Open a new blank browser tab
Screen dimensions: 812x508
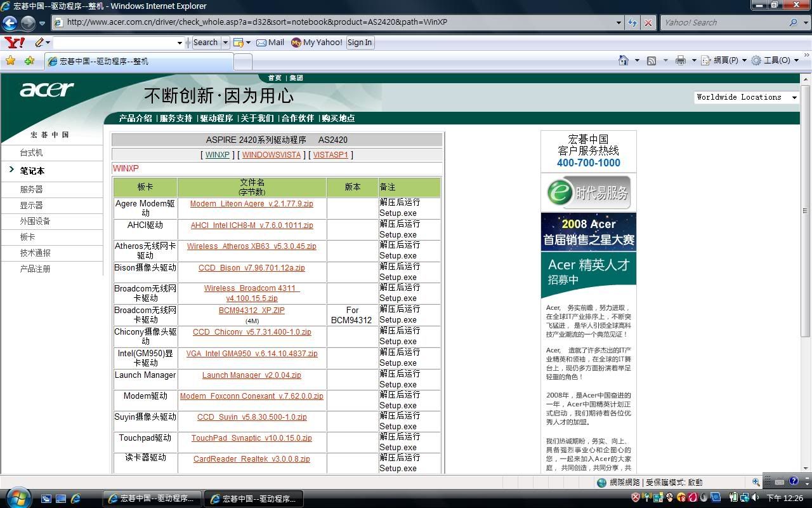243,62
